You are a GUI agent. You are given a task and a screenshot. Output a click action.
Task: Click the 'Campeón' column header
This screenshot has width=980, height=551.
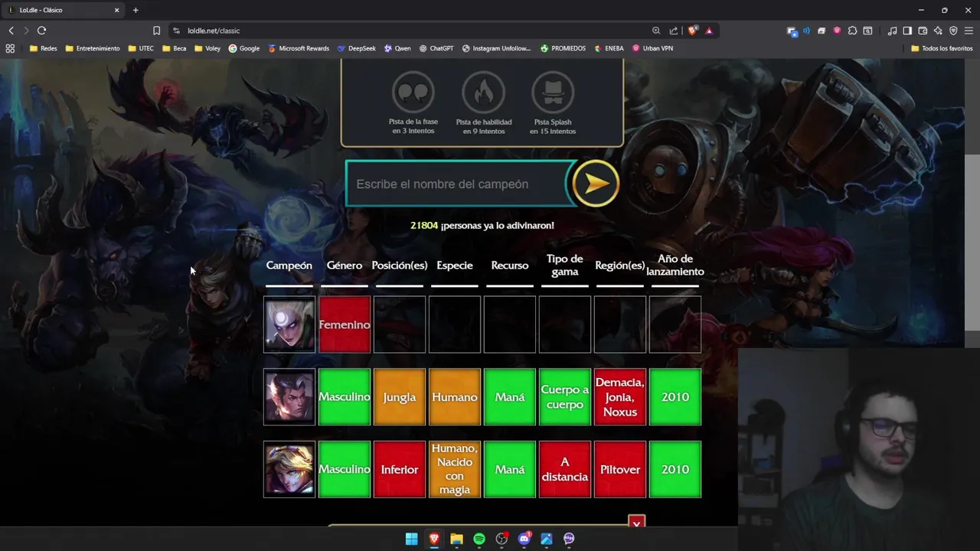point(289,266)
